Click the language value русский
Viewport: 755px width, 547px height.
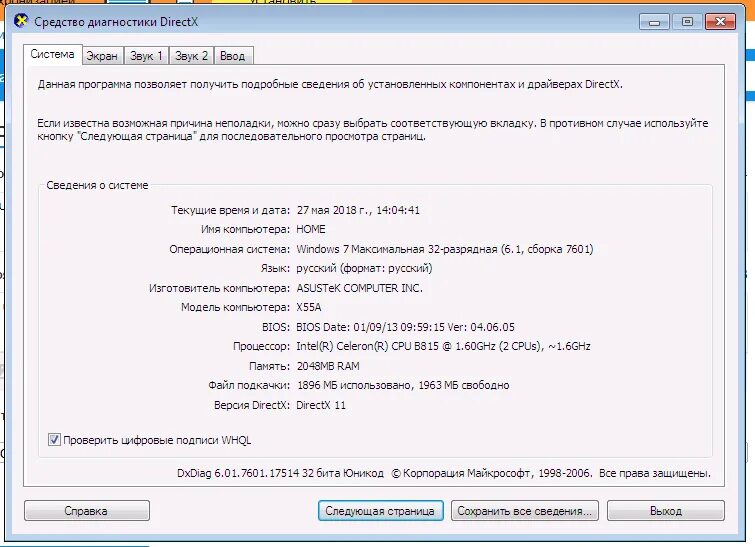click(364, 268)
